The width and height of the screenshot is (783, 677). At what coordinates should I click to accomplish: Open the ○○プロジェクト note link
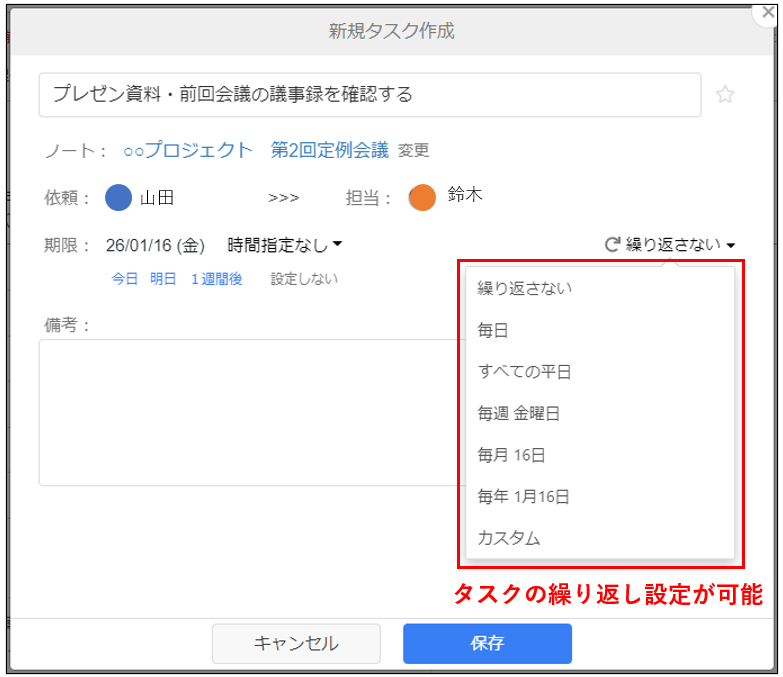click(188, 150)
